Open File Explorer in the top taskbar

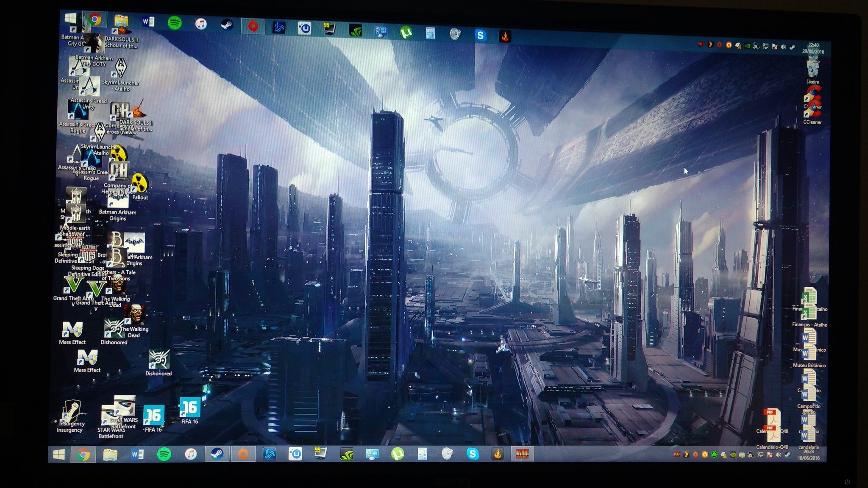[121, 20]
